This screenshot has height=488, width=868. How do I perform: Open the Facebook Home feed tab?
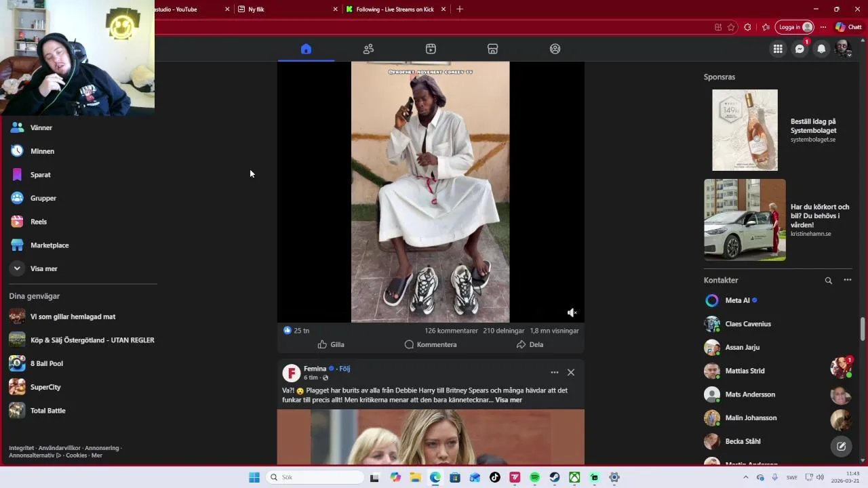click(306, 49)
